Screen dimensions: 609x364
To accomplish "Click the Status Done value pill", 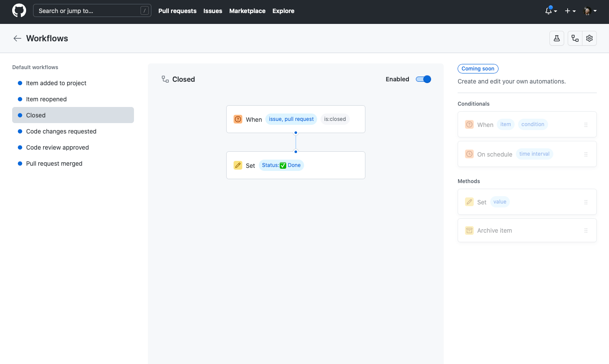I will [281, 165].
